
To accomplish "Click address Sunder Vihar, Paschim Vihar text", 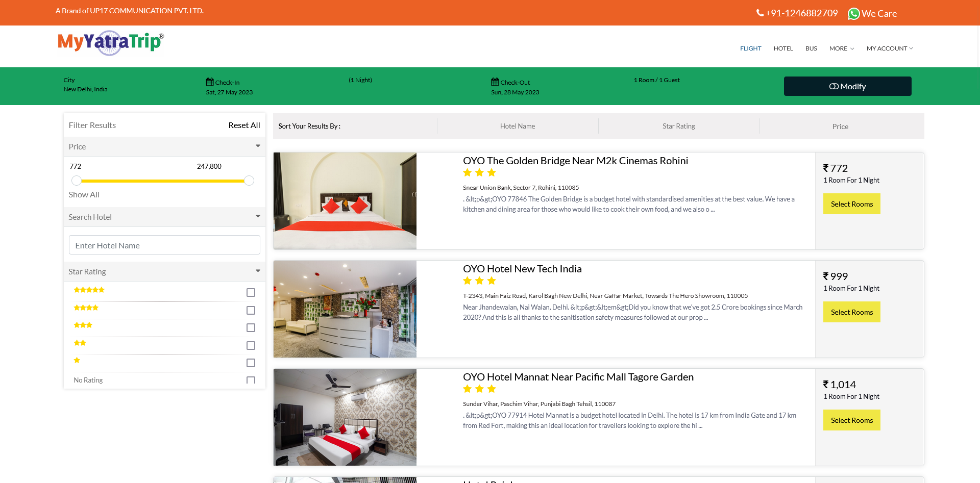I will (539, 404).
